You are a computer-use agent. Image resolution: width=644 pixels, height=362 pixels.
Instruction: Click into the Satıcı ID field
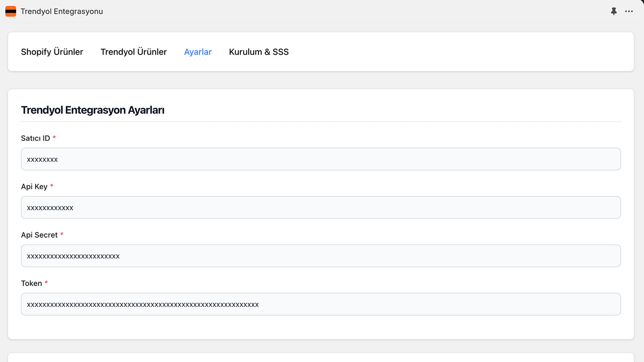(x=320, y=159)
